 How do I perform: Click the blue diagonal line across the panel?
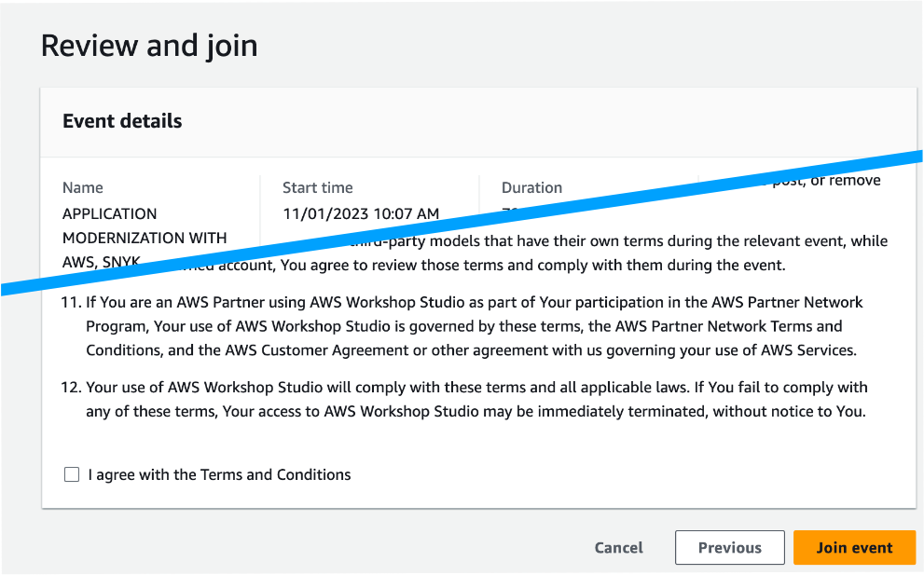tap(466, 221)
